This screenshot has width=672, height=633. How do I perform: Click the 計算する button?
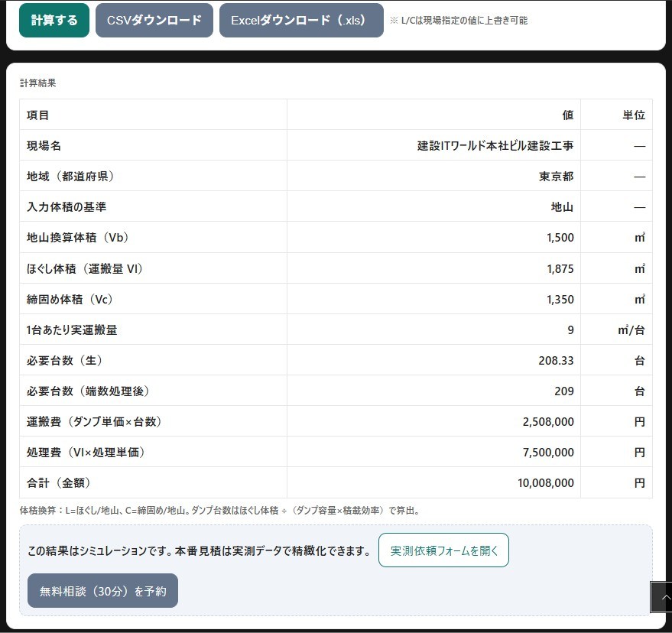coord(54,21)
